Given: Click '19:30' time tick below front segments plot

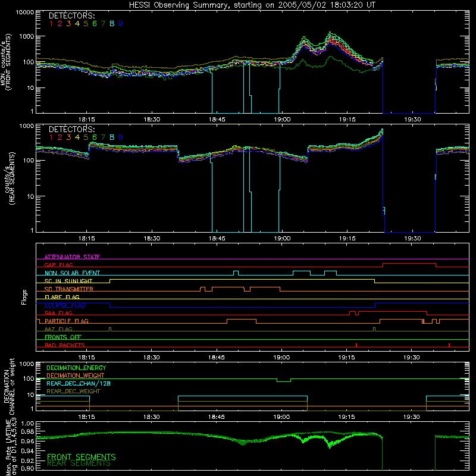Looking at the screenshot, I should (x=412, y=120).
